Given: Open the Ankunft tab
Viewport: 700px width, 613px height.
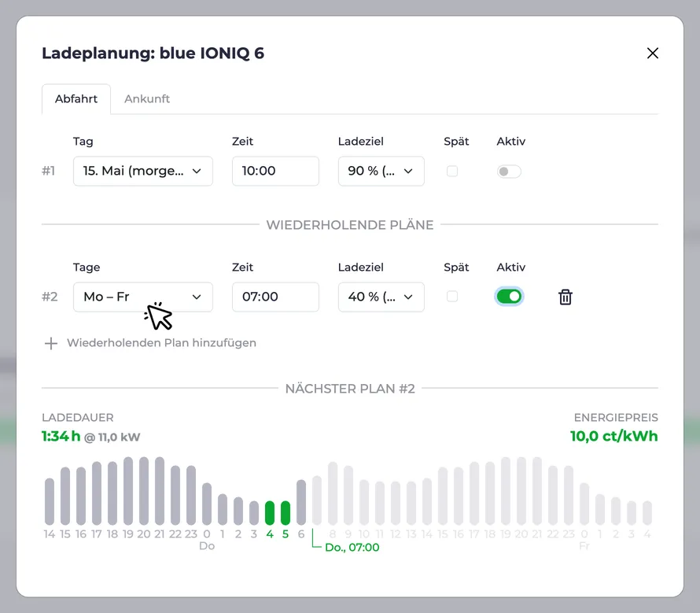Looking at the screenshot, I should [x=147, y=98].
